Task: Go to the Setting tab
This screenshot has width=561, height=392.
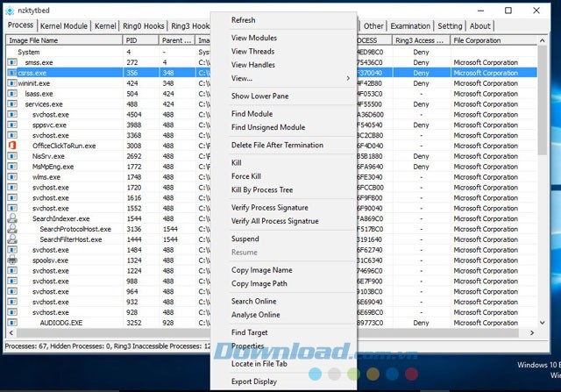Action: pyautogui.click(x=450, y=26)
